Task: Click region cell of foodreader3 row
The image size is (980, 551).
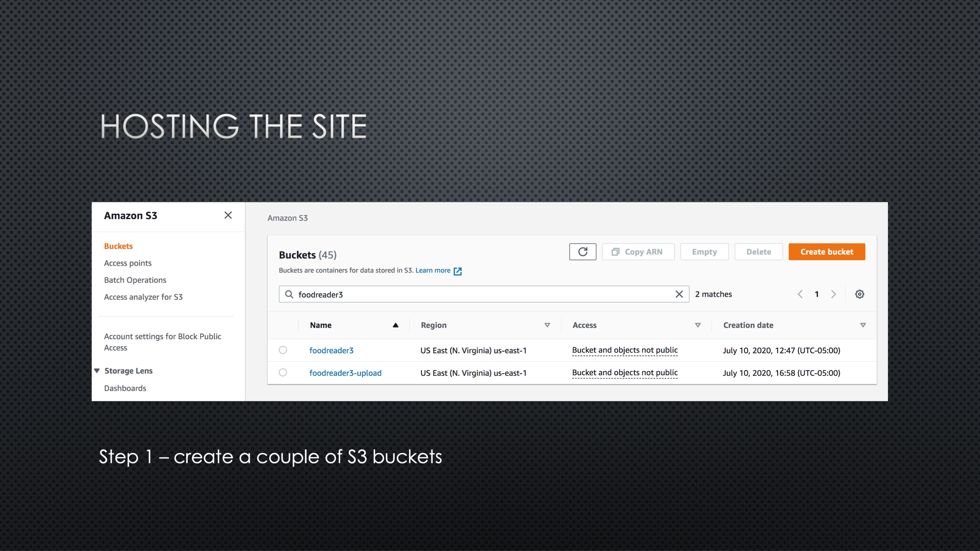Action: 473,350
